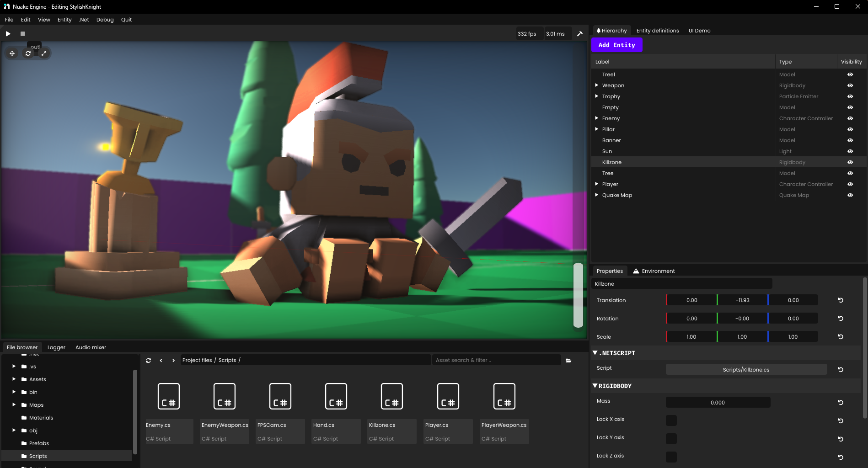Reset the Lock Y axis setting
This screenshot has width=868, height=468.
[x=841, y=439]
